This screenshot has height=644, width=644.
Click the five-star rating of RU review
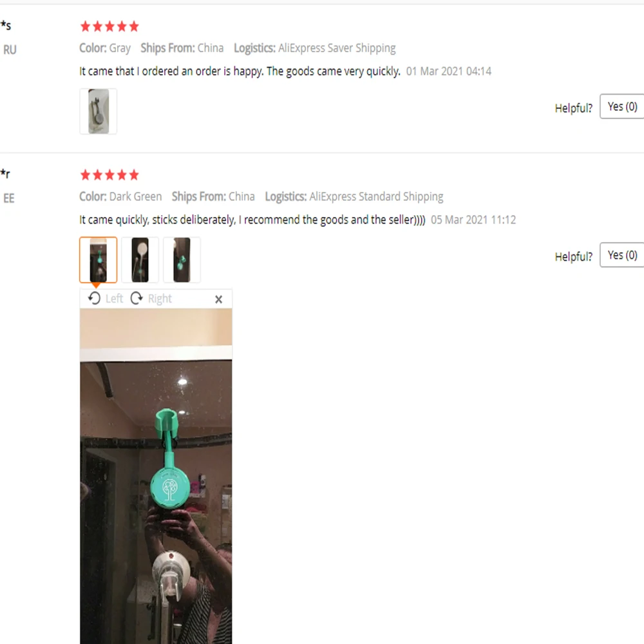pos(109,26)
